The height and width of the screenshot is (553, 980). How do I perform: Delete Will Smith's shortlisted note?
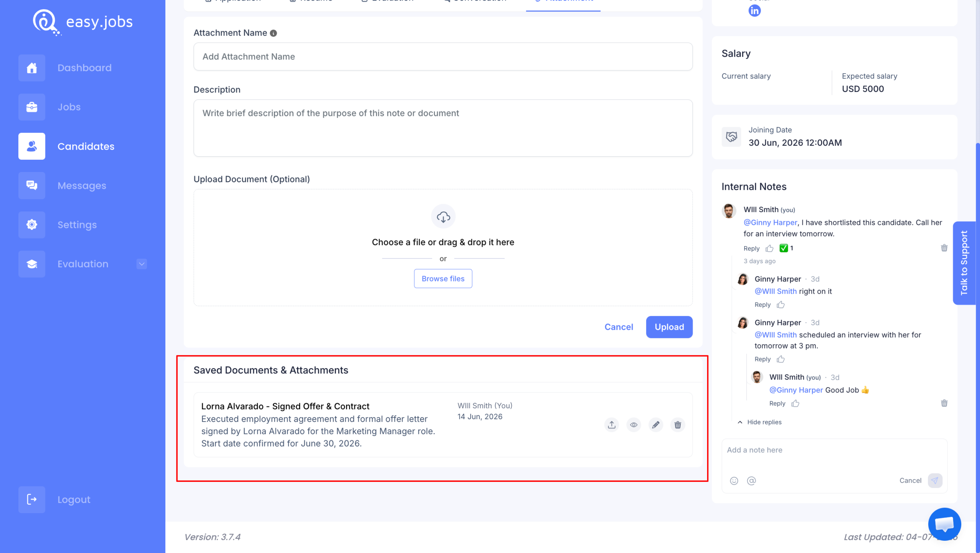point(944,248)
